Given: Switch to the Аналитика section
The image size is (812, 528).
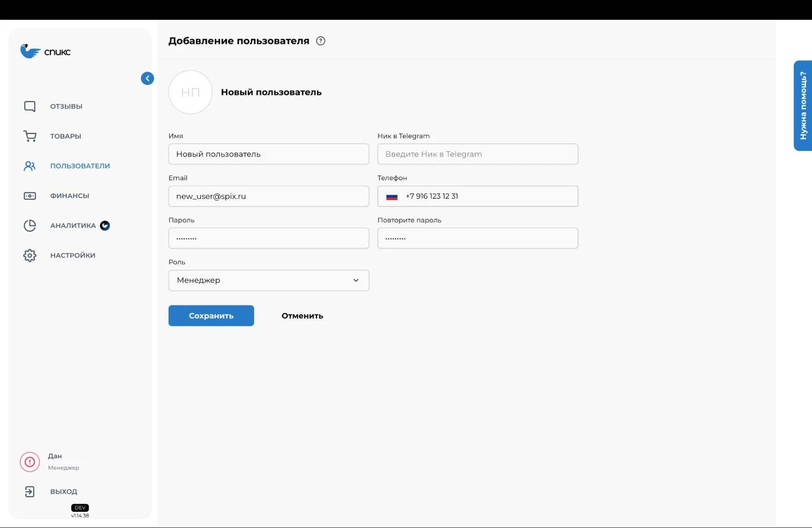Looking at the screenshot, I should pyautogui.click(x=73, y=226).
